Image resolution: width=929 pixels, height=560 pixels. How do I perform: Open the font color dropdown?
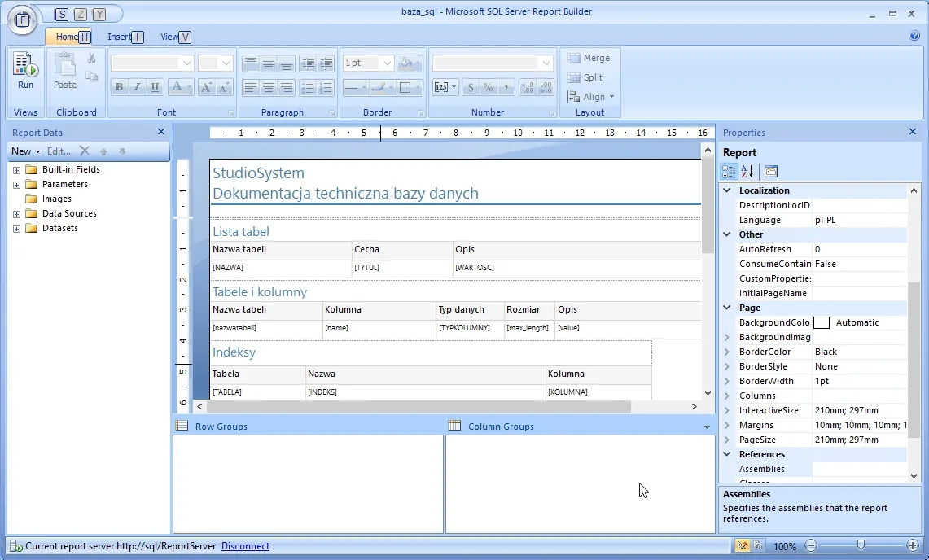190,87
